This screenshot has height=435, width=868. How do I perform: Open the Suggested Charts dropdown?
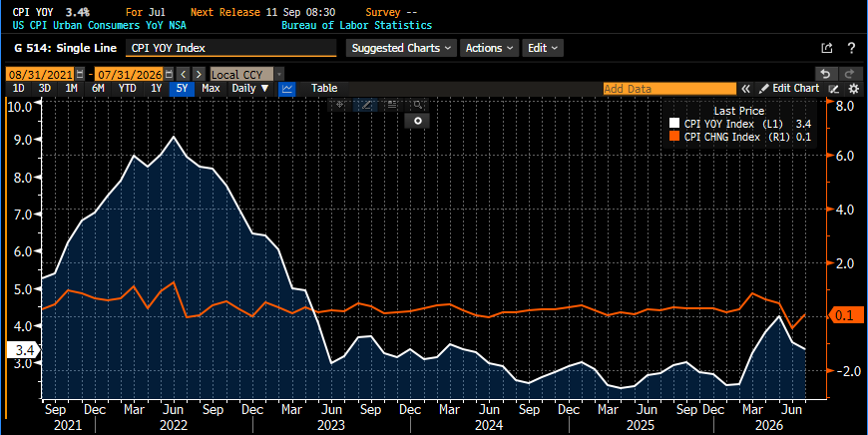(x=402, y=48)
